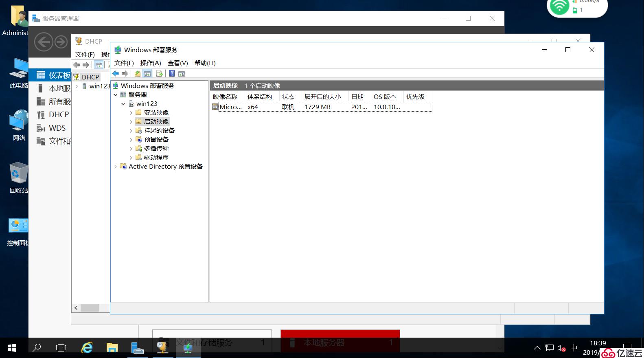Expand the 驱动程序 tree node
Image resolution: width=644 pixels, height=358 pixels.
(131, 158)
